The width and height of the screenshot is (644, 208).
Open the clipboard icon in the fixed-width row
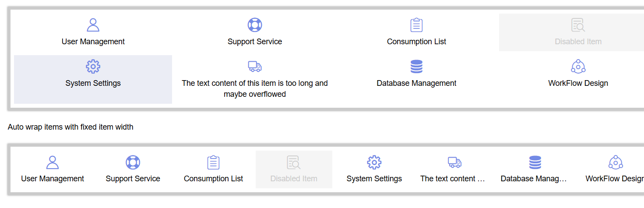click(213, 162)
